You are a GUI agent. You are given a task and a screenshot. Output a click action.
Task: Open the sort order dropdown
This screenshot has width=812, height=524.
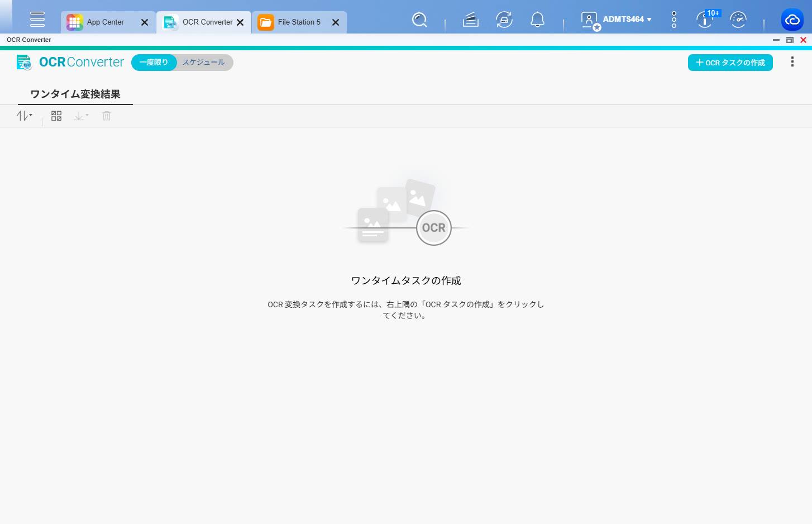[x=24, y=116]
